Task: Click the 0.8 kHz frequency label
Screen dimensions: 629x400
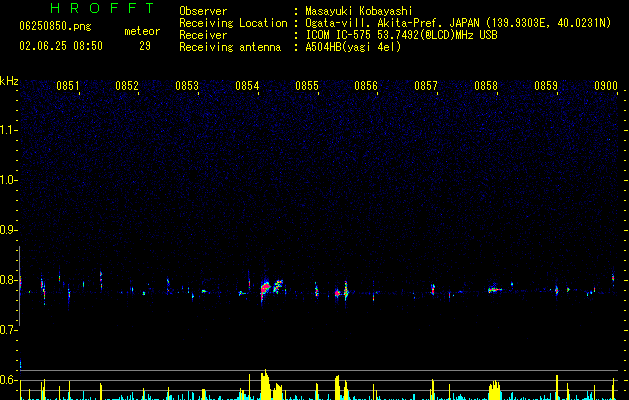Action: [8, 280]
